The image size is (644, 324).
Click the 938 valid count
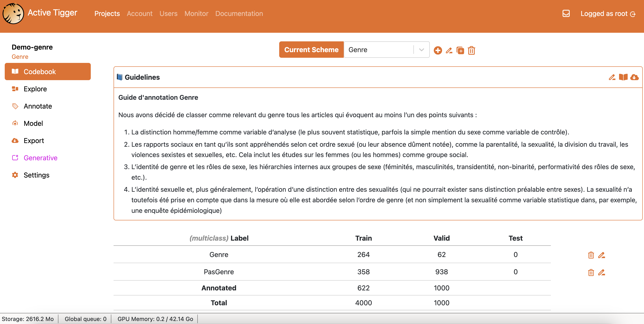pos(442,272)
